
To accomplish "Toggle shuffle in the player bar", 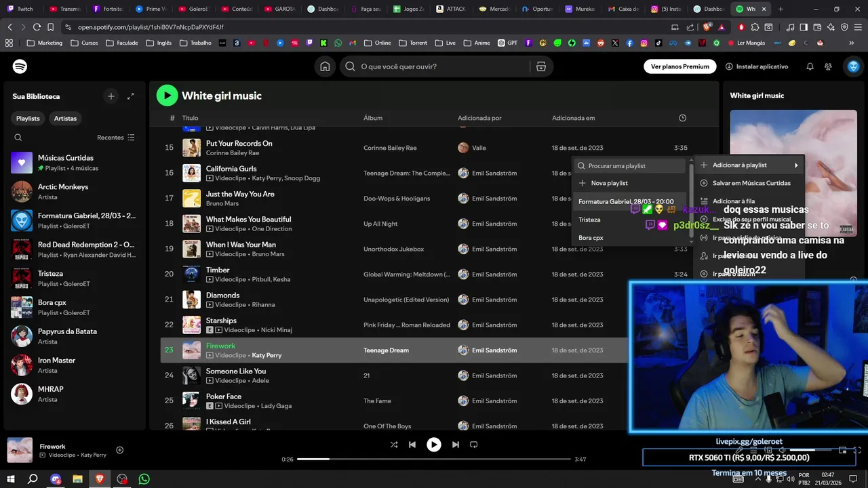I will [394, 445].
